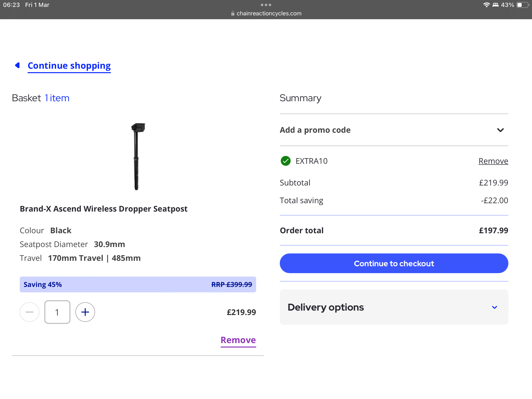Tap the three-dot multitasking menu
The image size is (532, 399).
pyautogui.click(x=266, y=5)
